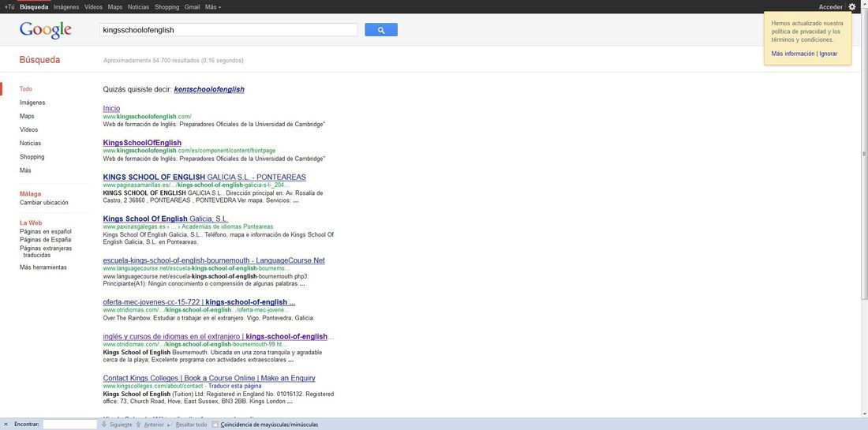The height and width of the screenshot is (430, 868).
Task: Open the KingsSchoolOfEnglish result title
Action: coord(142,143)
